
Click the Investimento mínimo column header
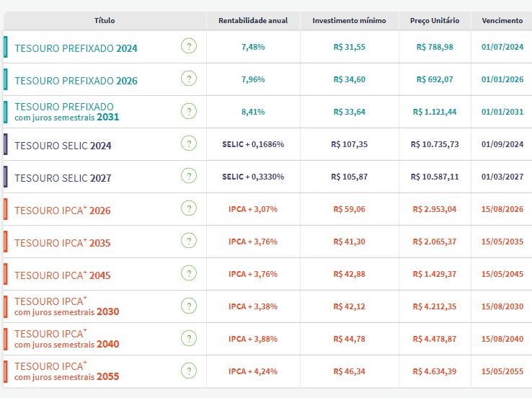coord(349,21)
